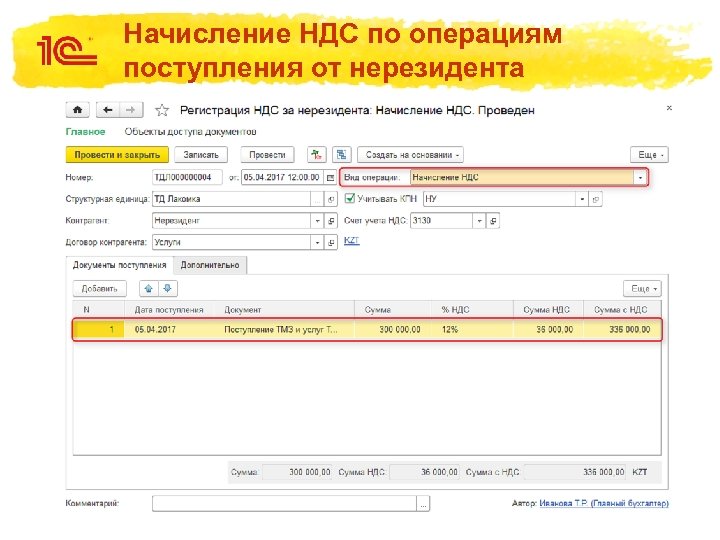Click the Дата поступления column header

[169, 310]
